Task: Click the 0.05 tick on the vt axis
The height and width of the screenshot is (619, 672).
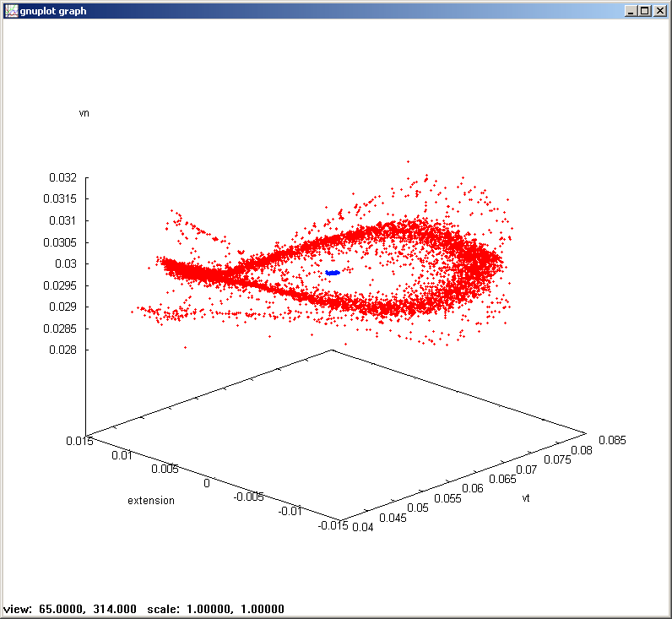Action: [418, 508]
